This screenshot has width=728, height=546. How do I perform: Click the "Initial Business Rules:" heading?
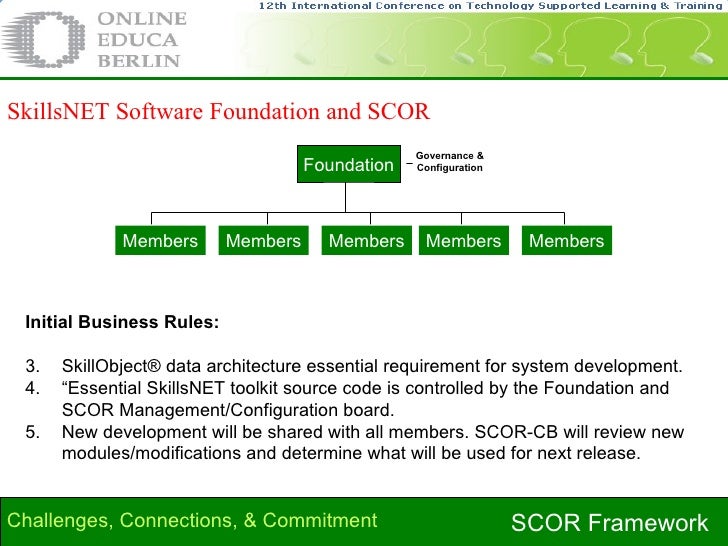click(122, 322)
